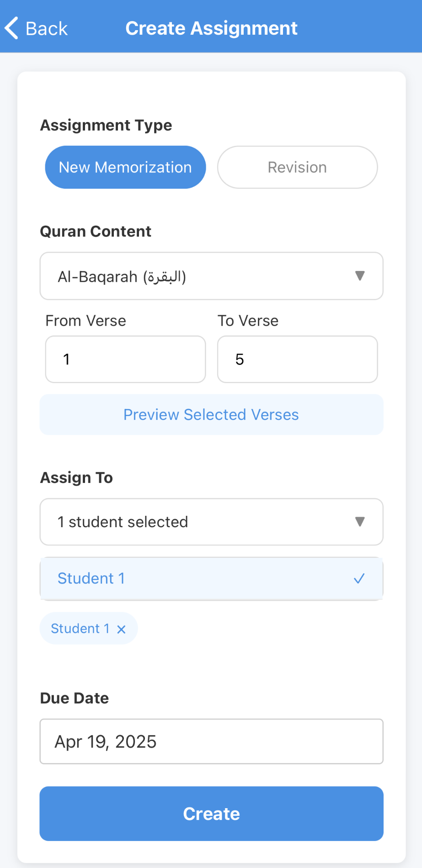This screenshot has height=868, width=422.
Task: Switch assignment type to Revision
Action: click(297, 167)
